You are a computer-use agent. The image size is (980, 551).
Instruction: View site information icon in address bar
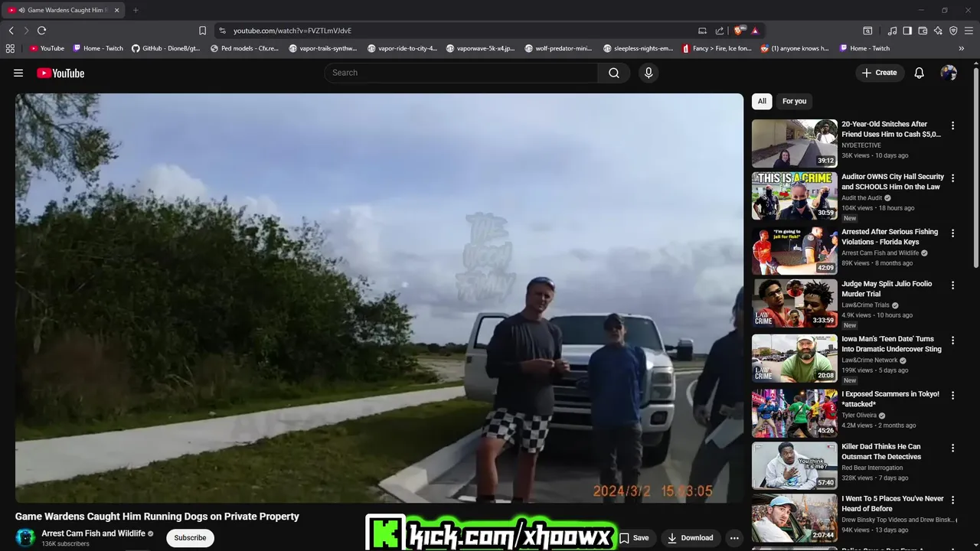[223, 31]
